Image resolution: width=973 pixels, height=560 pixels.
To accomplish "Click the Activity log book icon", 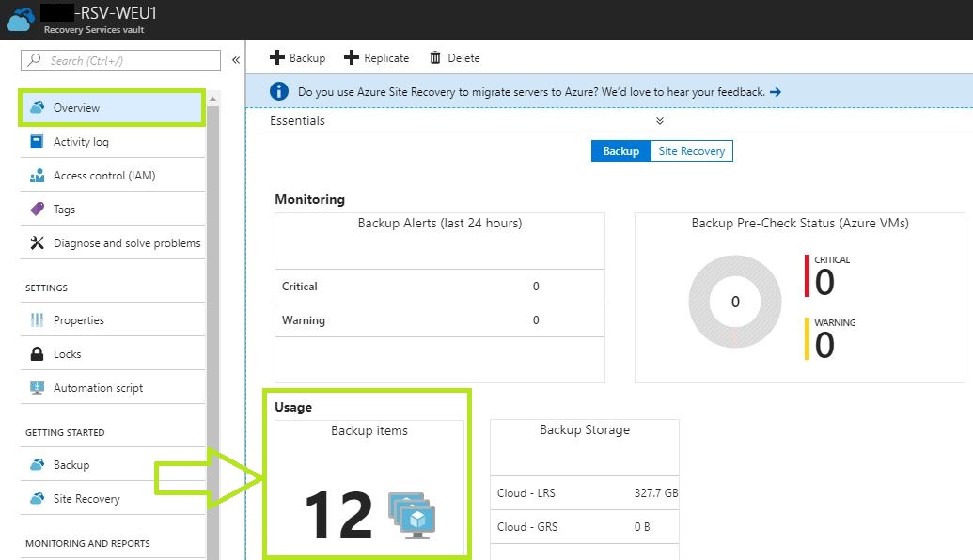I will [37, 141].
